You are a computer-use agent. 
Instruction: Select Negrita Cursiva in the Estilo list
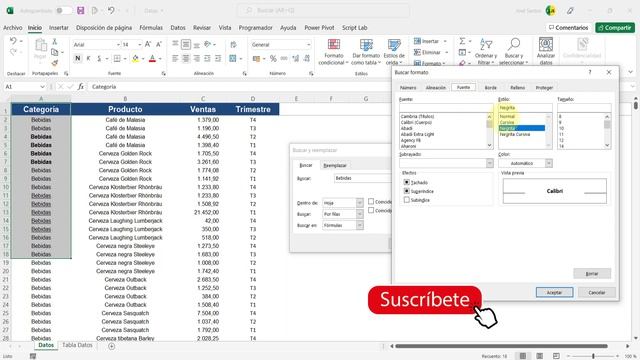[515, 134]
